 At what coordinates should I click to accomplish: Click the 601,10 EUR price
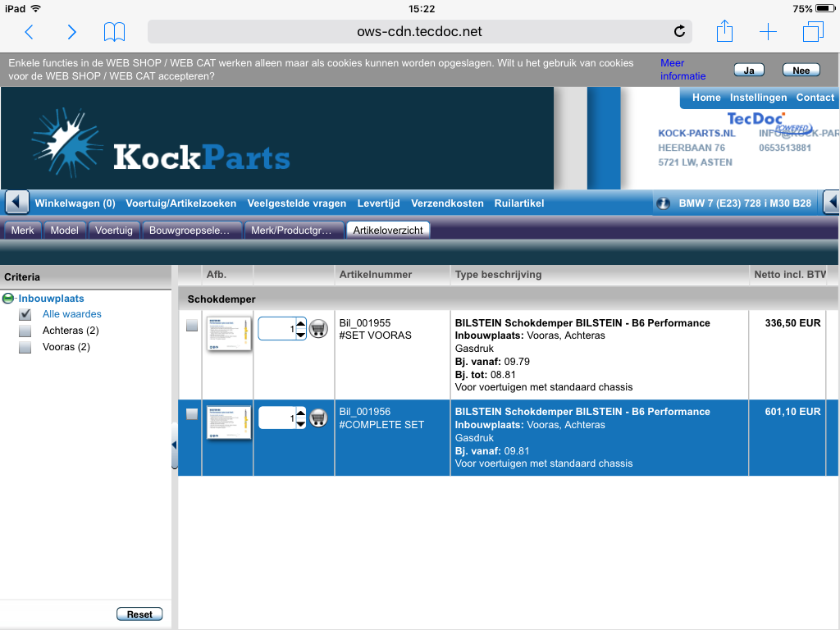click(793, 412)
